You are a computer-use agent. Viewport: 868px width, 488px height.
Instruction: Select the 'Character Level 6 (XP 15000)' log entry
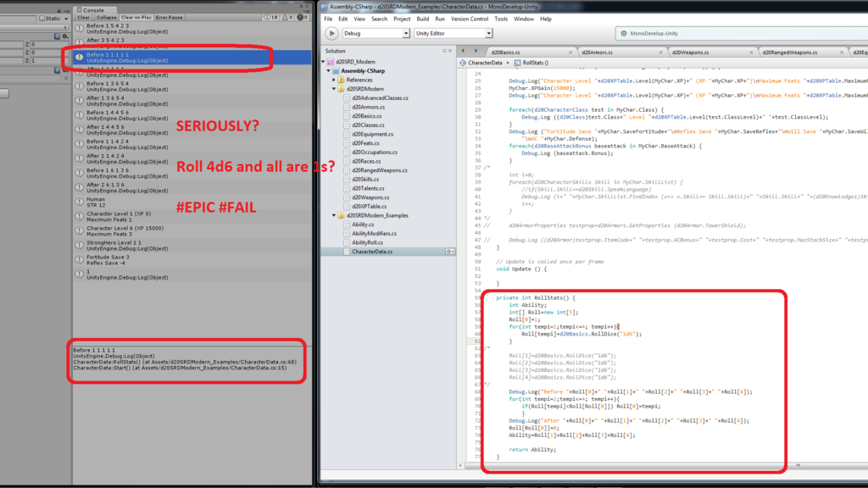pos(192,230)
